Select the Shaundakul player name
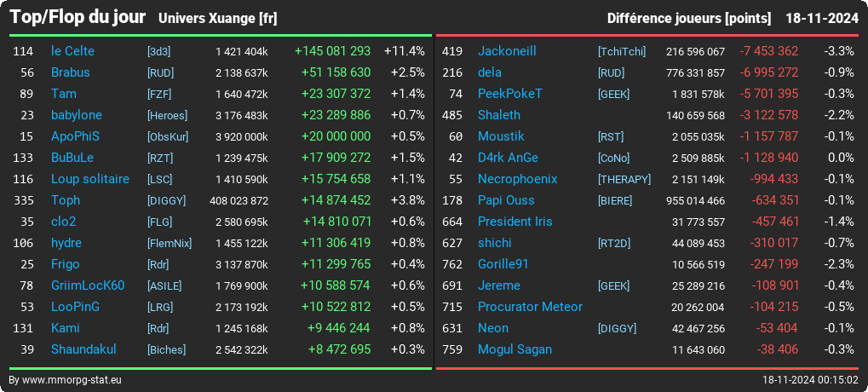 [x=83, y=349]
